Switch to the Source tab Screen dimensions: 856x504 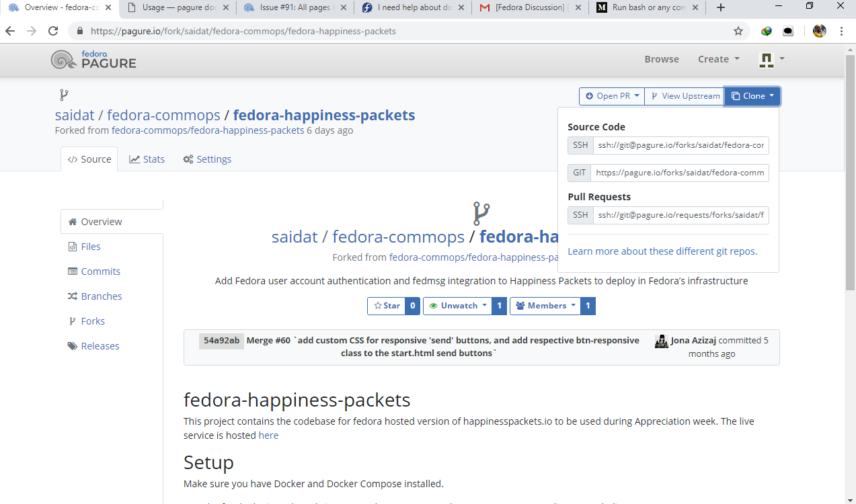pos(89,159)
